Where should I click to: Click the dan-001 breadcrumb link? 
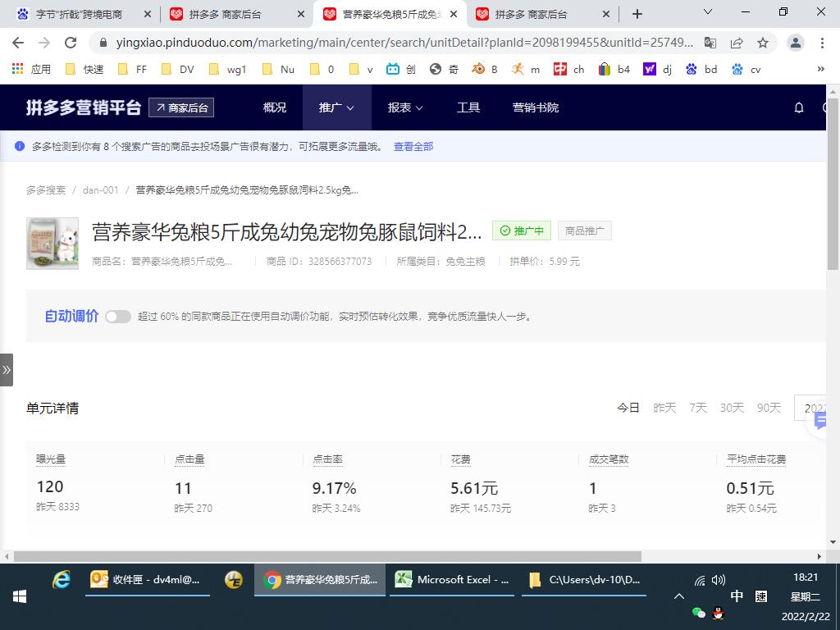click(101, 190)
